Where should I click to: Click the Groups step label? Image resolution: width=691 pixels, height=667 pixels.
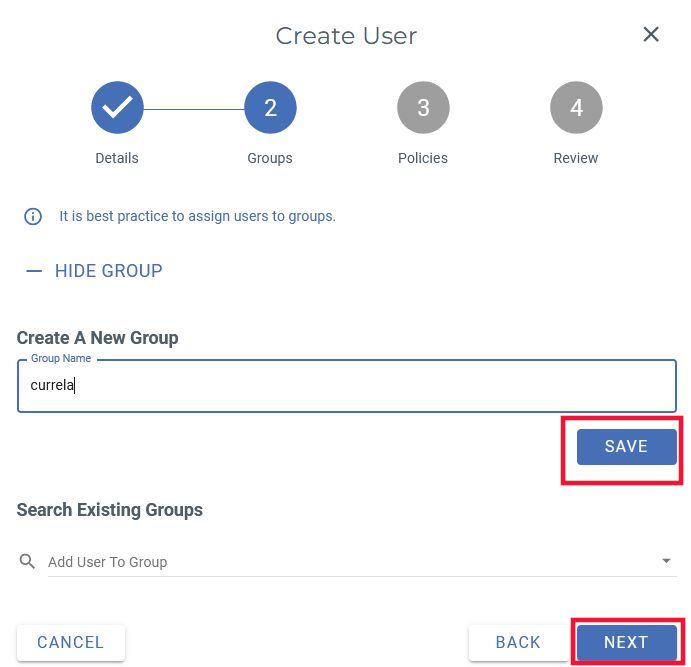(x=270, y=158)
